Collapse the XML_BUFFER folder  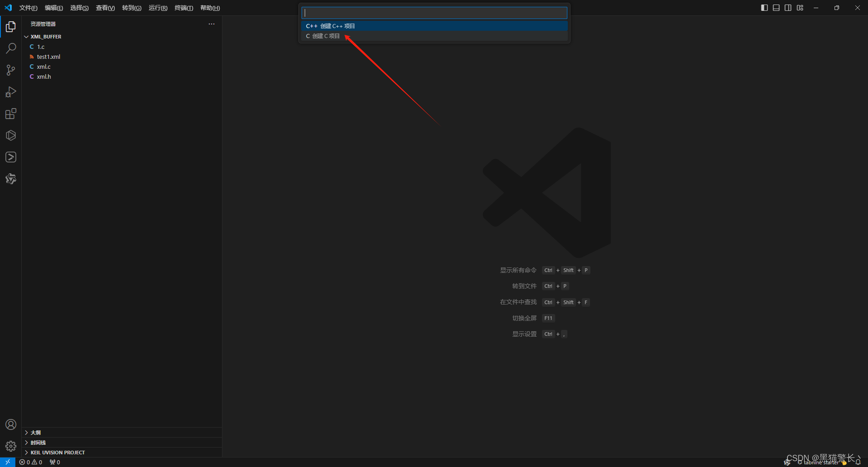click(122, 37)
